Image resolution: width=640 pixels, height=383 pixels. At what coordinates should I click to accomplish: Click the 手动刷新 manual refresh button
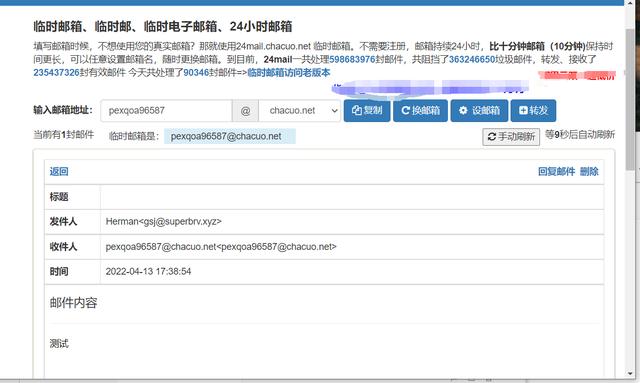pos(511,137)
